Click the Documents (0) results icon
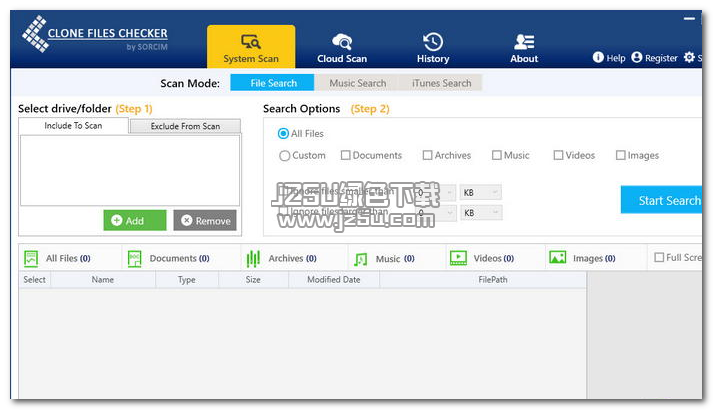The image size is (713, 410). [x=135, y=258]
